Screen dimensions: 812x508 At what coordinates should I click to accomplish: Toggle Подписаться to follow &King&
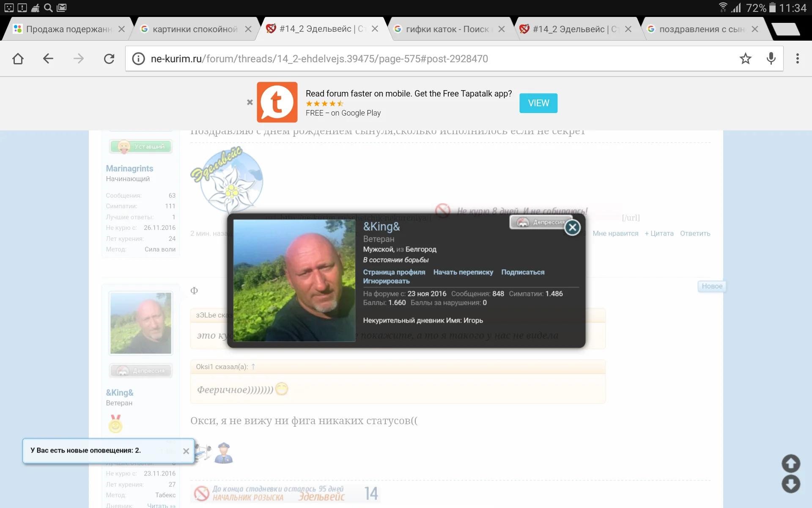pyautogui.click(x=522, y=272)
